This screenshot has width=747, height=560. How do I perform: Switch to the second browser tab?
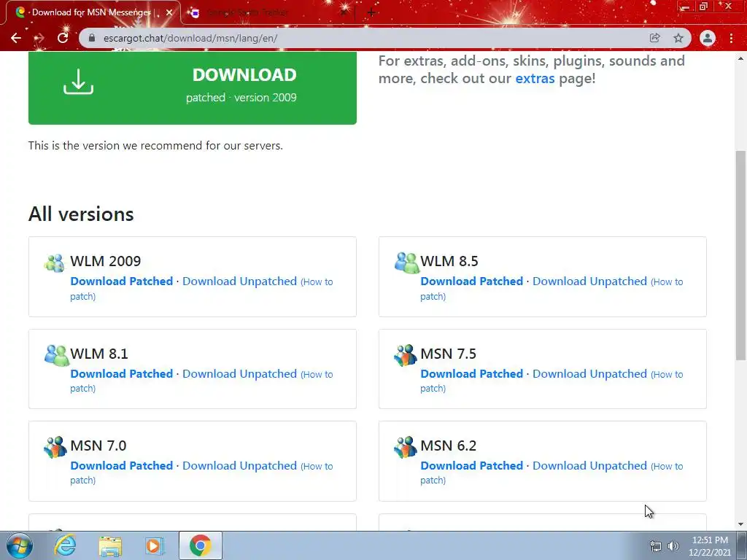(x=267, y=12)
